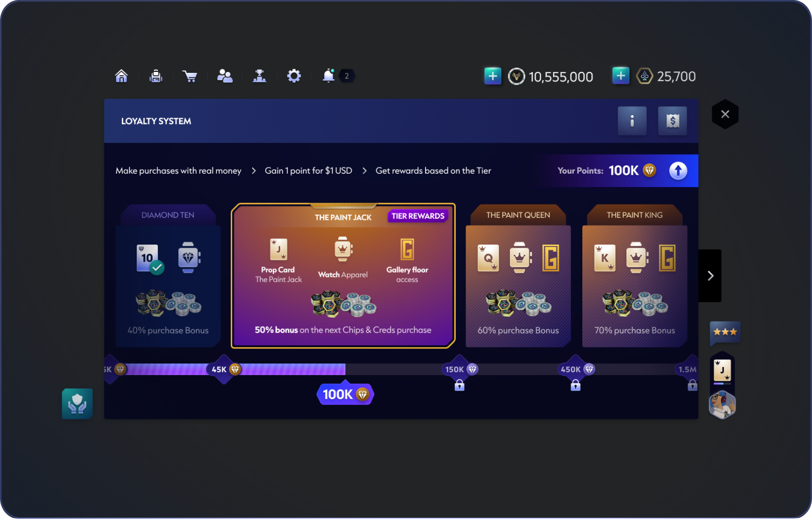Click the 45K progress marker
Viewport: 812px width, 519px height.
click(225, 369)
